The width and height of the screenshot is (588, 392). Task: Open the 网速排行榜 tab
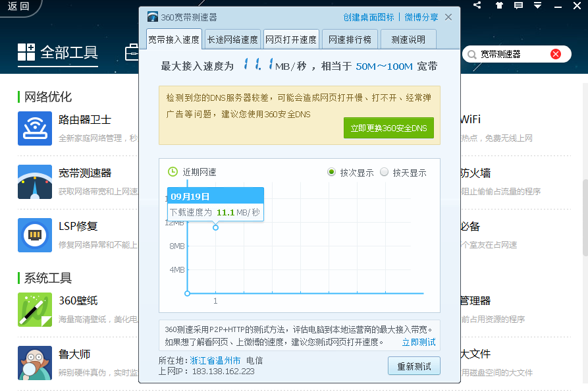pyautogui.click(x=350, y=39)
